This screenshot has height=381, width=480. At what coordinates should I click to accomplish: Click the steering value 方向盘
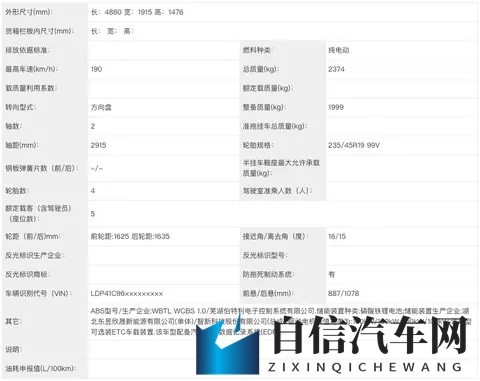(101, 107)
